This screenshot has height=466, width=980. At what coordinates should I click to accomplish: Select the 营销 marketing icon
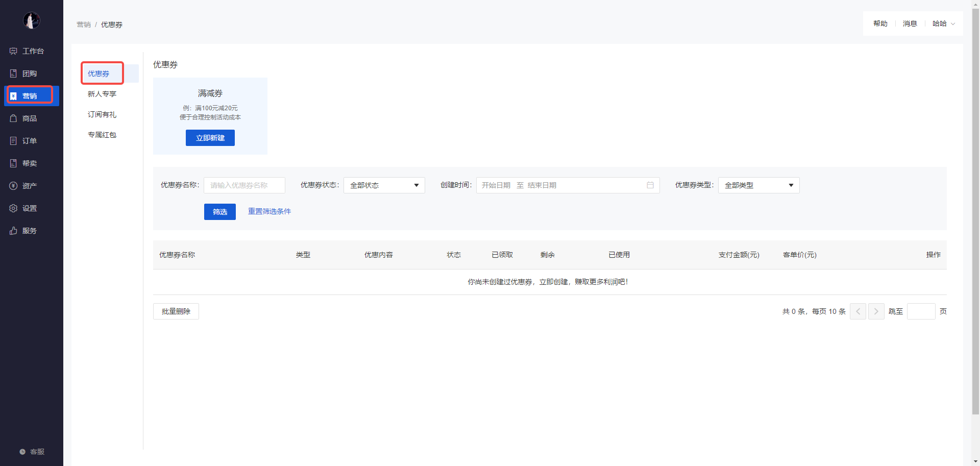[13, 96]
